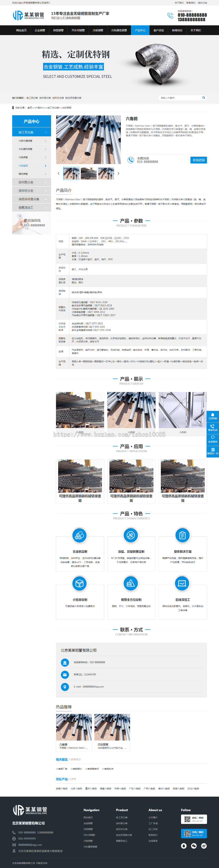Open 冷轧精密钢管 sidebar item
Image resolution: width=219 pixels, height=868 pixels.
(32, 149)
